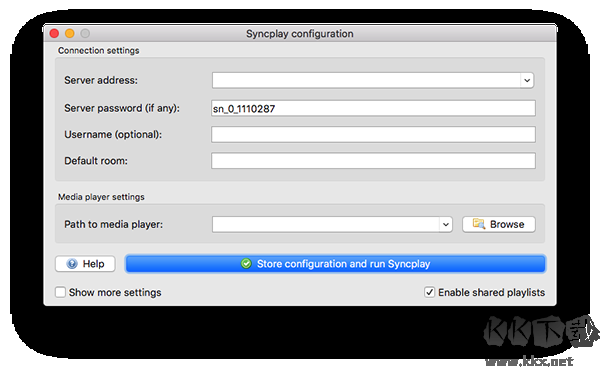Image resolution: width=600 pixels, height=368 pixels.
Task: Click Store configuration and run Syncplay
Action: point(335,264)
